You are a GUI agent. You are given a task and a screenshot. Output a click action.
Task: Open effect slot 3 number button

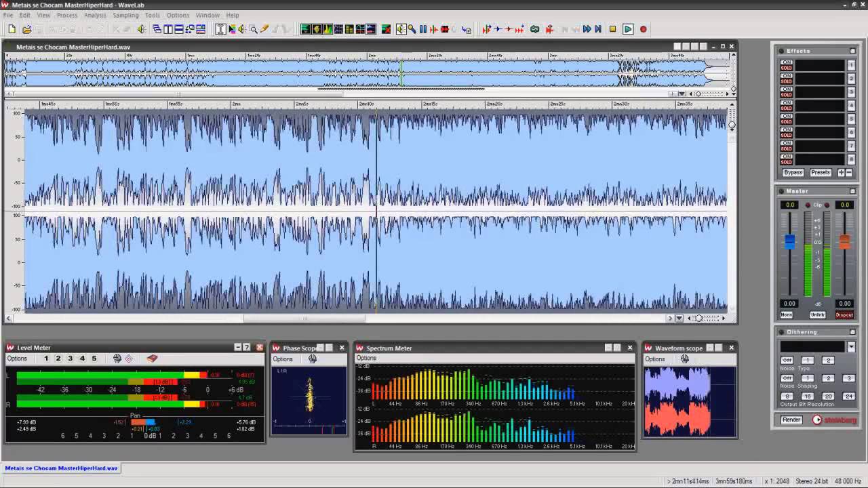click(x=851, y=92)
